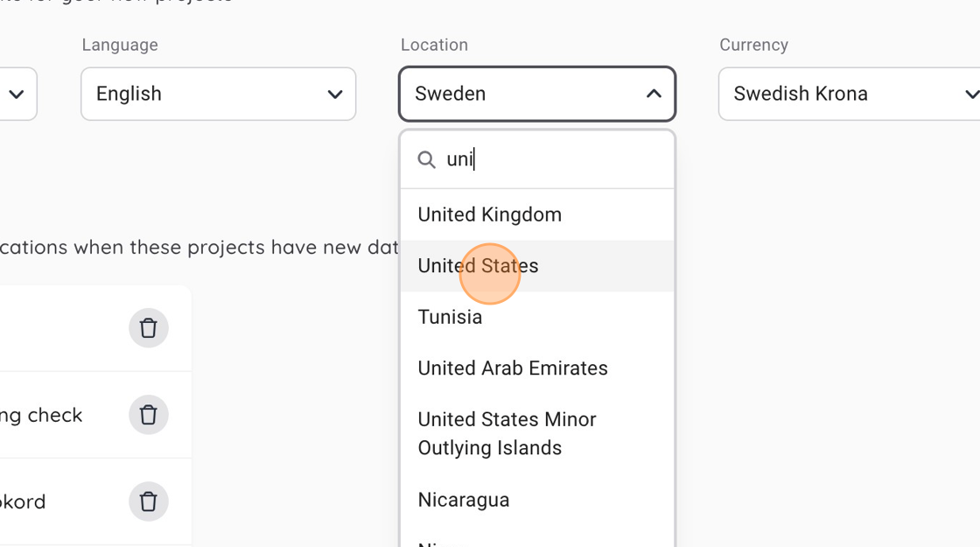The image size is (980, 547).
Task: Collapse the Location dropdown showing Sweden
Action: 536,94
